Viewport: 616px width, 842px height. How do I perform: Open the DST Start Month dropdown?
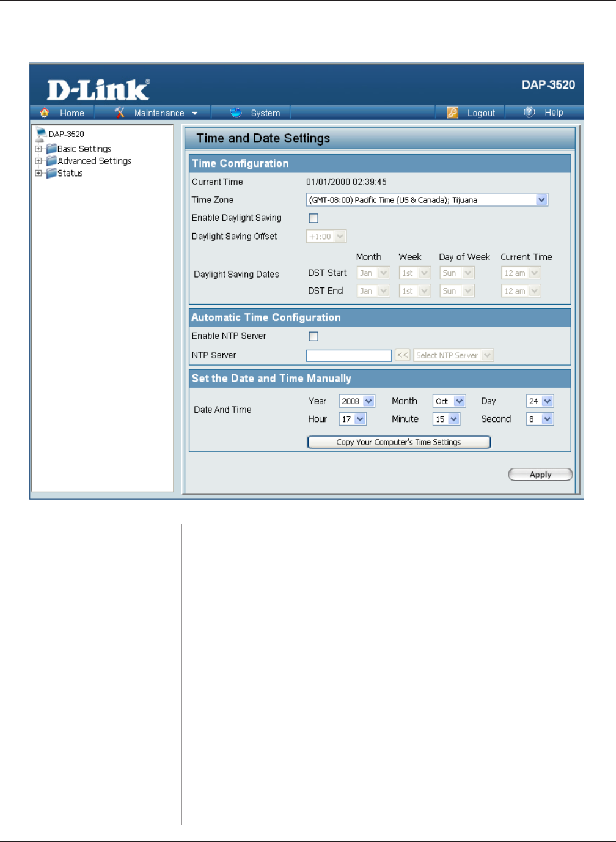coord(373,273)
